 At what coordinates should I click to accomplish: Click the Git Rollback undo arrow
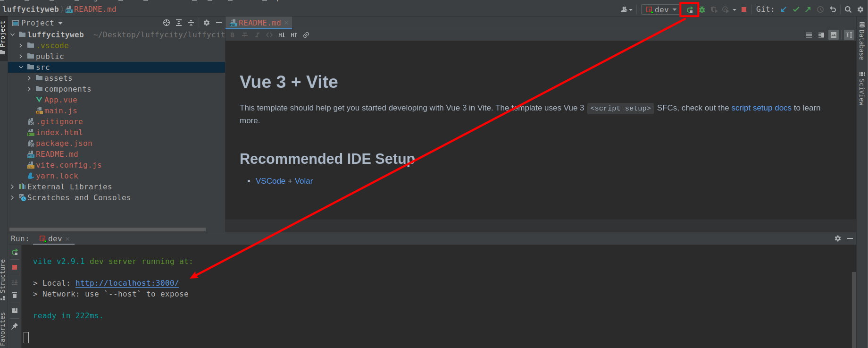(833, 9)
